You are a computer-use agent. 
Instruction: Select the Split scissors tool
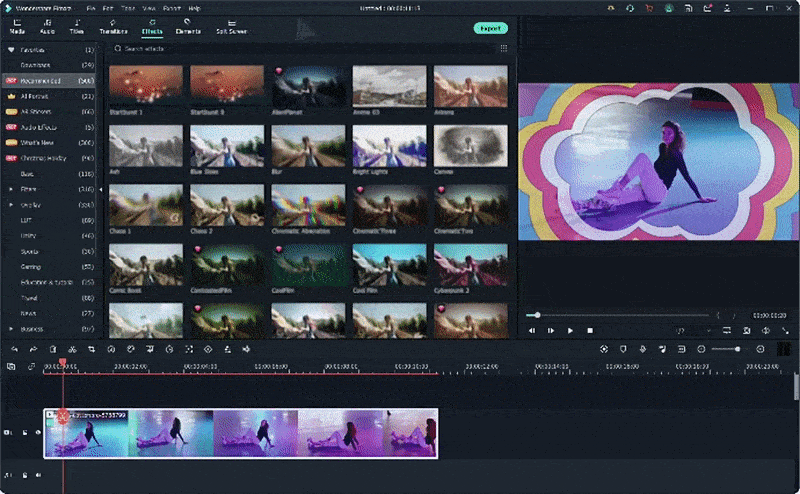click(71, 349)
